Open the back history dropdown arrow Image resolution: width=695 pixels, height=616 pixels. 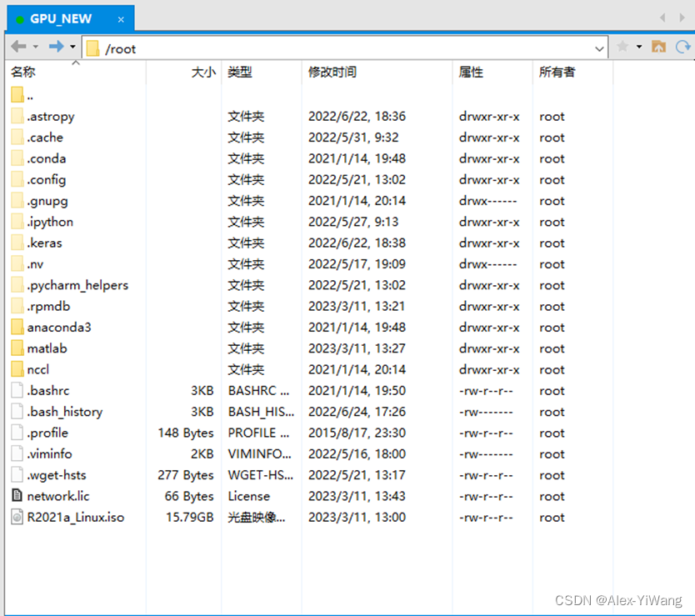coord(36,47)
